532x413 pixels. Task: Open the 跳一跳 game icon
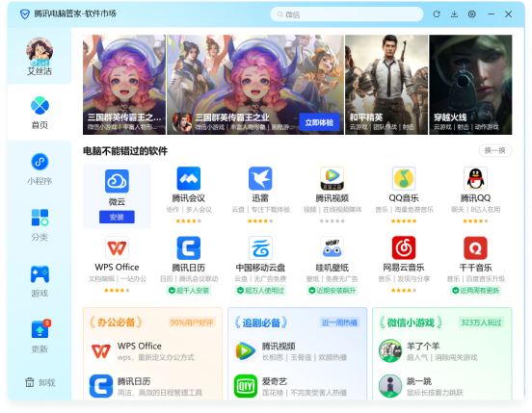click(x=390, y=386)
